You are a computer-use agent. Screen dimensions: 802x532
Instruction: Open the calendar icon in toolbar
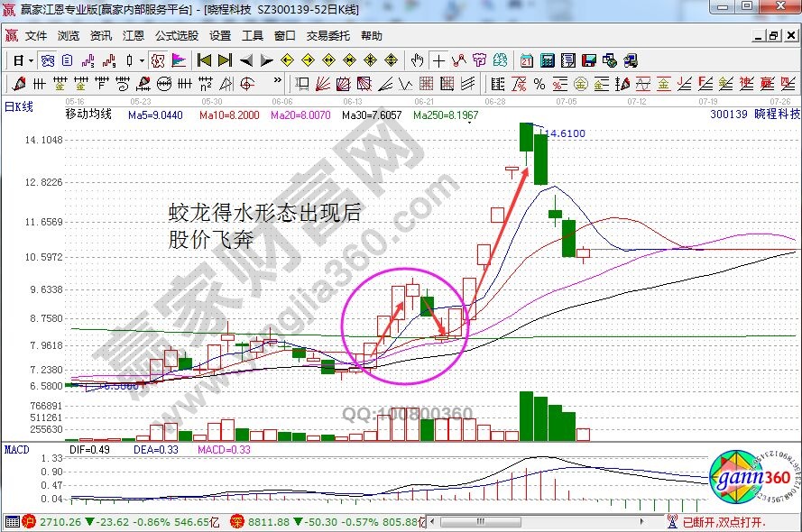[x=527, y=60]
